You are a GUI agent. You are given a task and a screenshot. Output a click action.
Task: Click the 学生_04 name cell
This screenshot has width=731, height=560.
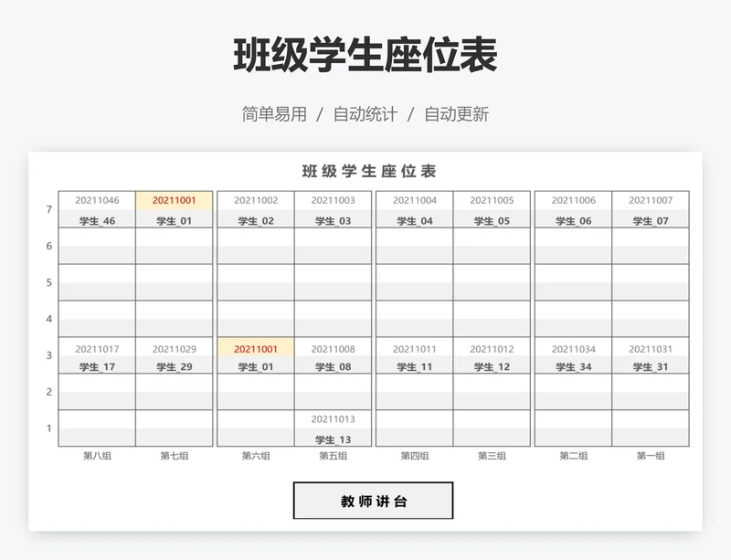pyautogui.click(x=415, y=218)
